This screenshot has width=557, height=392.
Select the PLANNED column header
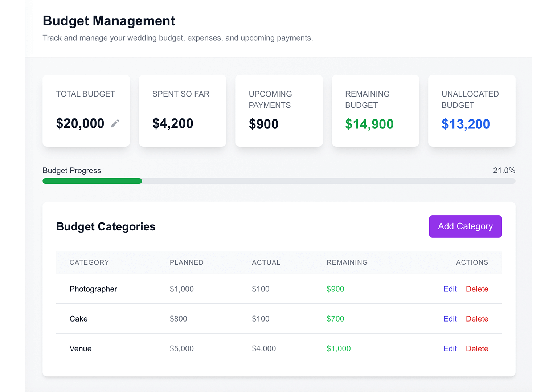click(187, 262)
